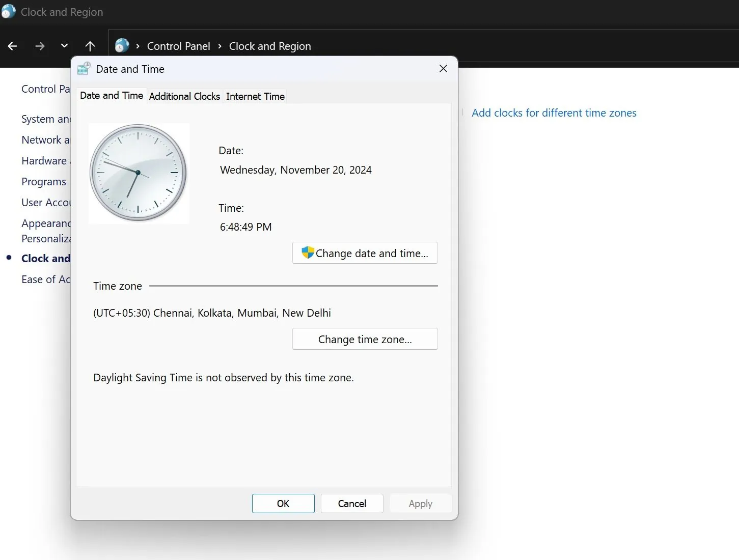Click Control Panel in the breadcrumb path
739x560 pixels.
click(x=178, y=46)
